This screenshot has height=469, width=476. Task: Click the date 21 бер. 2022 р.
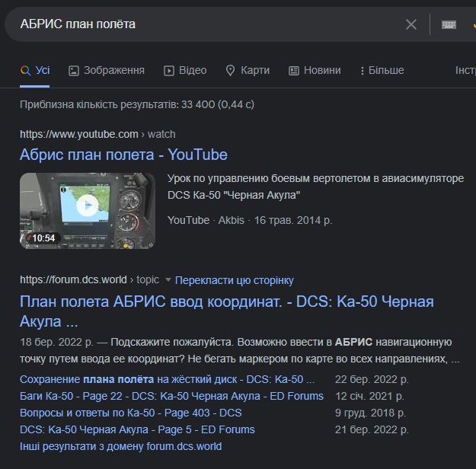(x=372, y=429)
